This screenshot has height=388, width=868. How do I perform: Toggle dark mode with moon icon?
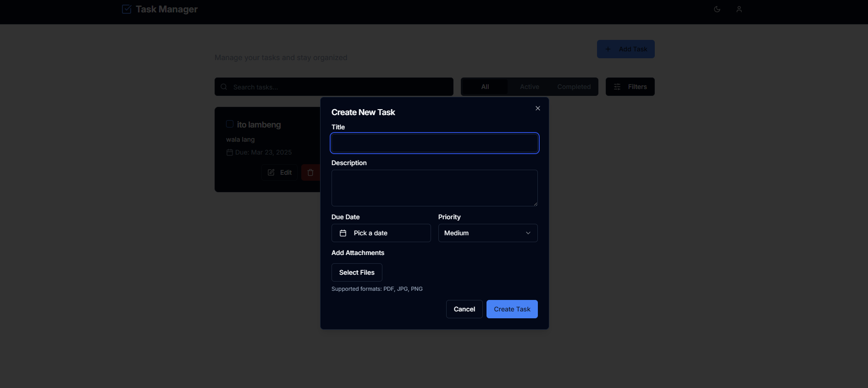[x=717, y=9]
